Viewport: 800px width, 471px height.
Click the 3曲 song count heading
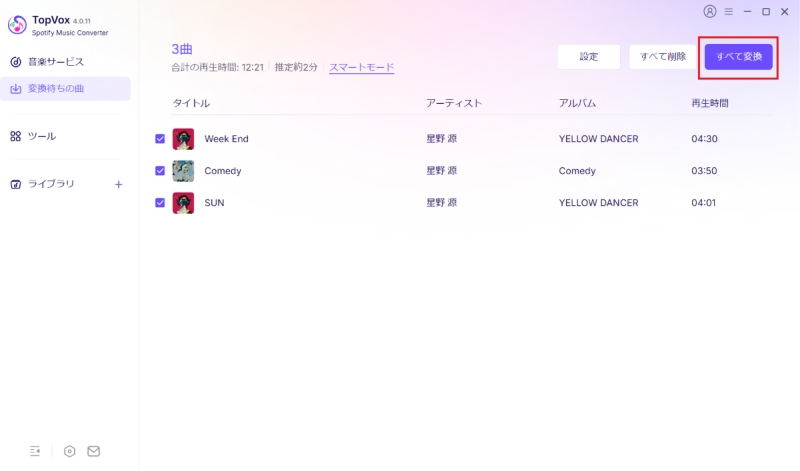pos(182,49)
